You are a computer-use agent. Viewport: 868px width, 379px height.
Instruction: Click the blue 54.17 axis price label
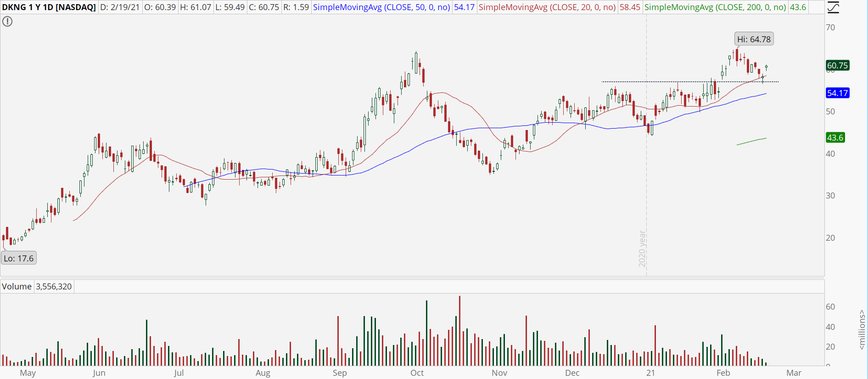tap(838, 93)
